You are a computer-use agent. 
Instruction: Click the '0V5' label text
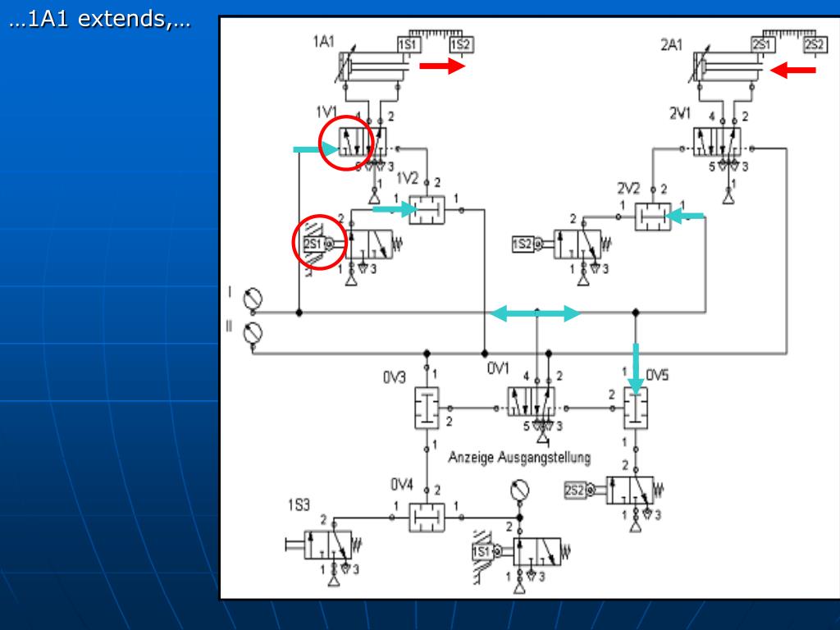pos(657,375)
